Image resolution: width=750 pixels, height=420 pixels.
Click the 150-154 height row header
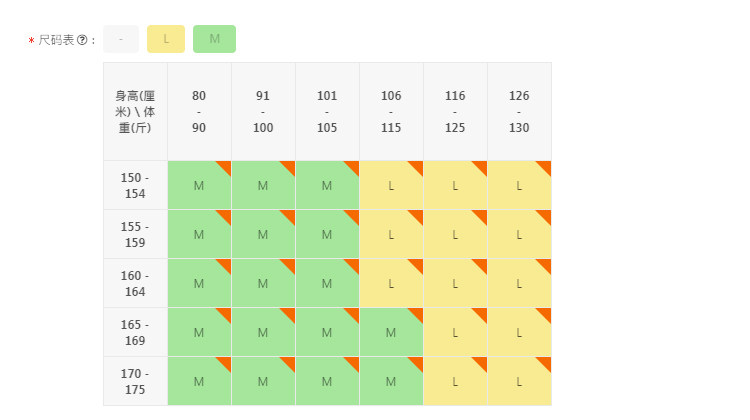click(x=135, y=185)
